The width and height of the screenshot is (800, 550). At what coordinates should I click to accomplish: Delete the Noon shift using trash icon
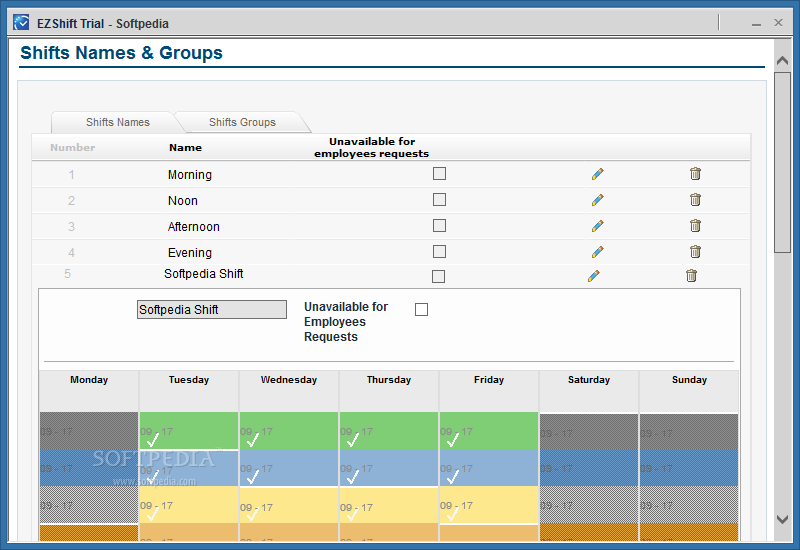(695, 199)
